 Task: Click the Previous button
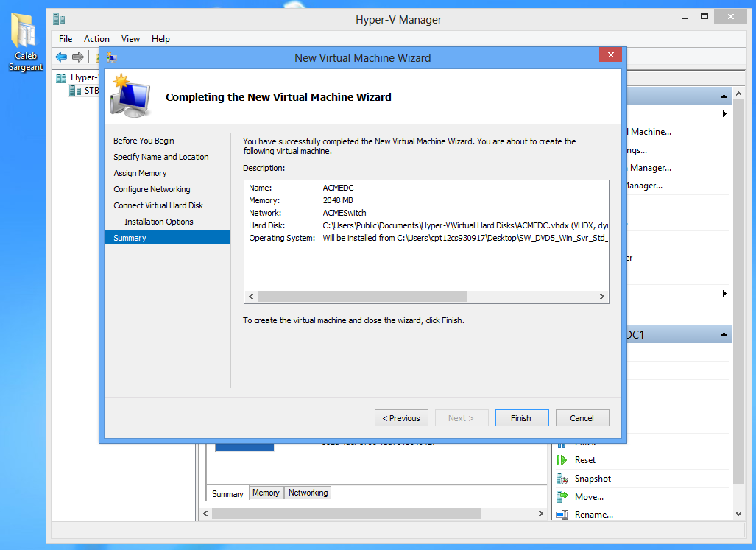[x=401, y=418]
